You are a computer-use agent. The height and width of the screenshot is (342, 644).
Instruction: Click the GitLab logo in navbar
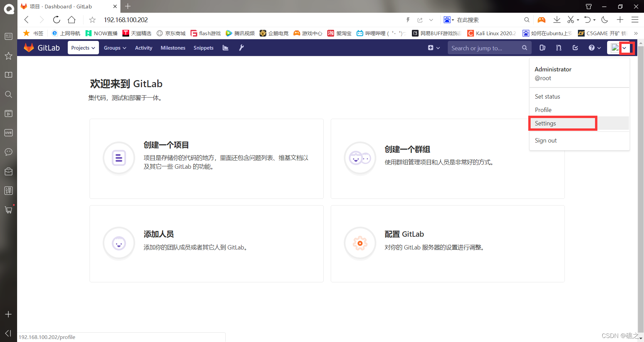42,48
